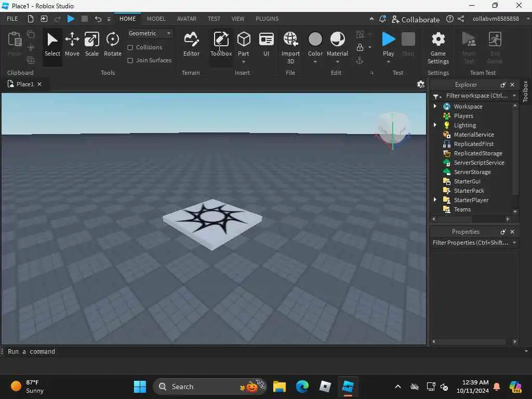Expand the Workspace tree node

tap(435, 106)
